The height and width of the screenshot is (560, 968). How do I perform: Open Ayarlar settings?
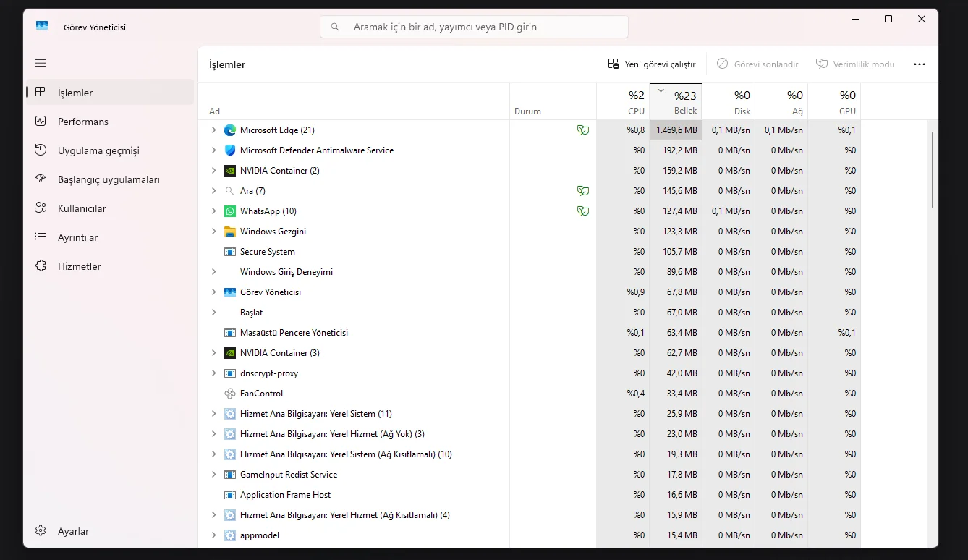pos(110,531)
